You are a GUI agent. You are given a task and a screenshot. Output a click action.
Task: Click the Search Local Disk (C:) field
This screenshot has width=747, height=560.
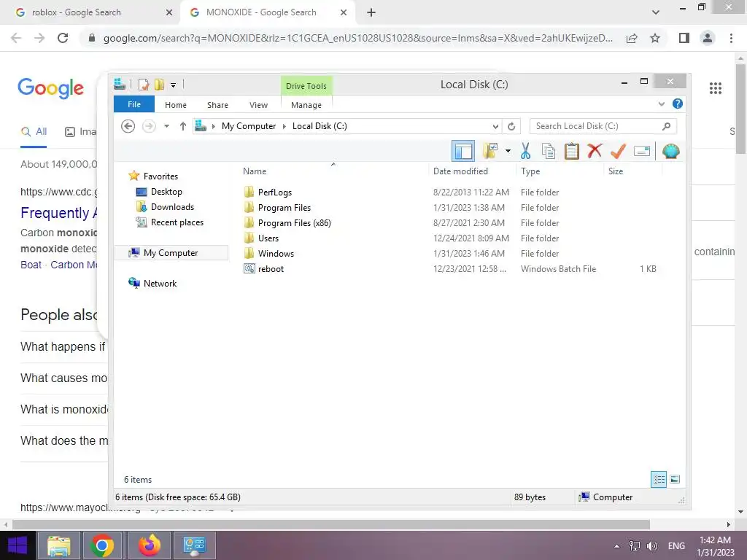603,126
